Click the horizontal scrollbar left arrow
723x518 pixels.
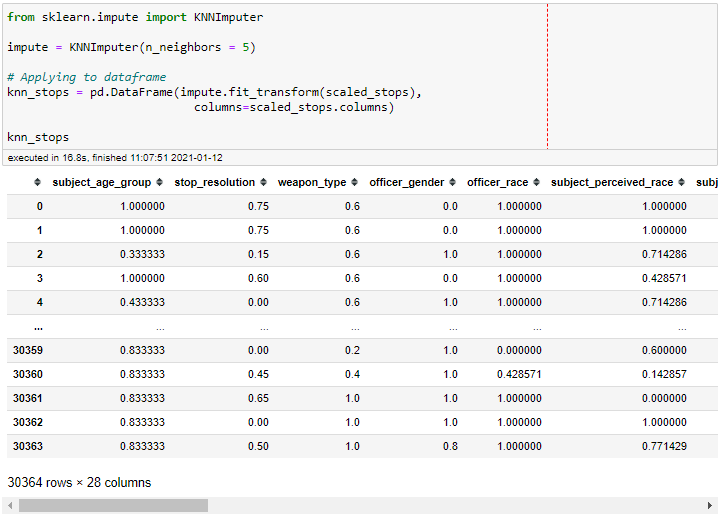pyautogui.click(x=10, y=506)
